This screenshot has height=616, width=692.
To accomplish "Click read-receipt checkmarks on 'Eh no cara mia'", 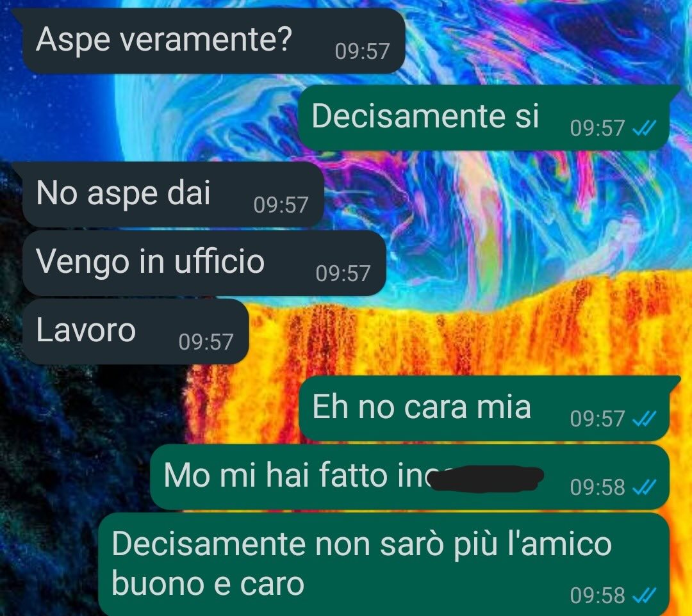I will [x=645, y=419].
